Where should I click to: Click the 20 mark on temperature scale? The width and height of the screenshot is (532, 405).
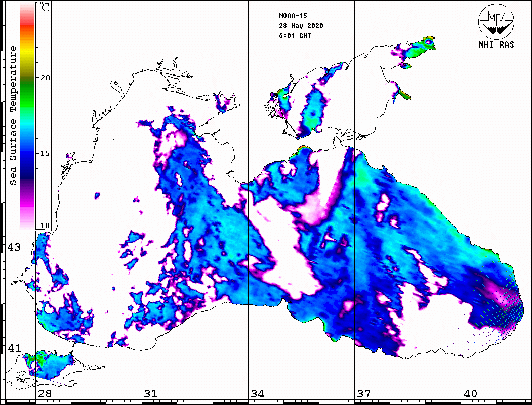45,78
